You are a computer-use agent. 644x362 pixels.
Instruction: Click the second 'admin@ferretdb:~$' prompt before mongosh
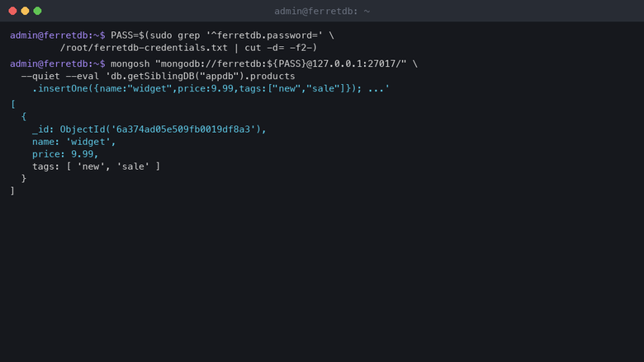(x=58, y=64)
